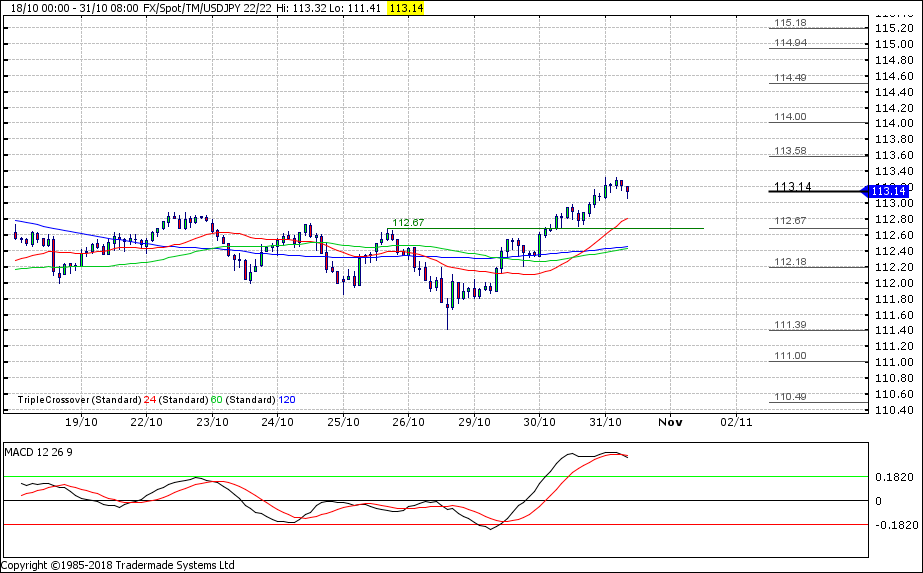Click the "Hi: 113.32" value in the header
This screenshot has width=923, height=573.
click(x=300, y=8)
